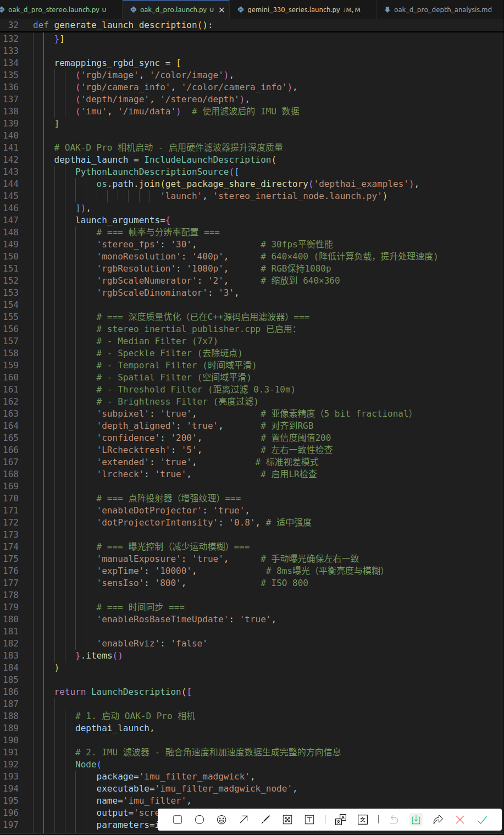Share the screenshot using forward arrow
Image resolution: width=504 pixels, height=835 pixels.
click(x=438, y=820)
